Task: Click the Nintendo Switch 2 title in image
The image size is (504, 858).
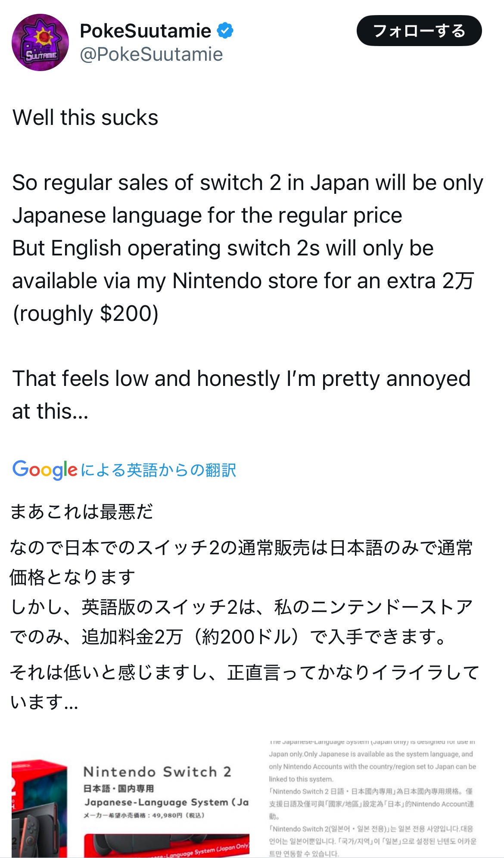Action: [157, 771]
